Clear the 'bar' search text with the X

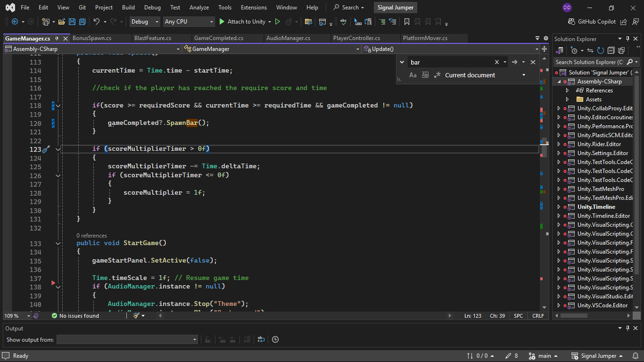pyautogui.click(x=497, y=62)
